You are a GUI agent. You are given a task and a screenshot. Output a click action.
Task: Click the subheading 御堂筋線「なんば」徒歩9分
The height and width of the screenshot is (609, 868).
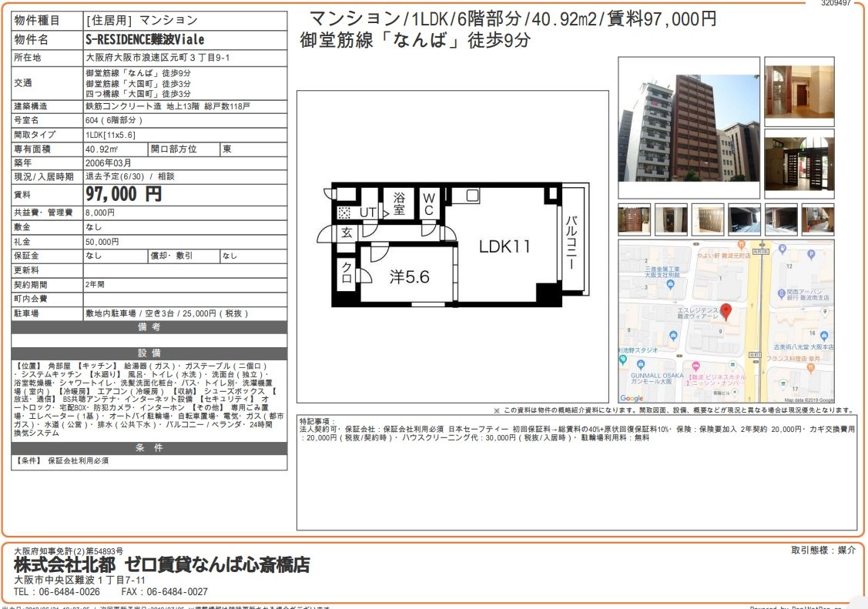[x=415, y=40]
